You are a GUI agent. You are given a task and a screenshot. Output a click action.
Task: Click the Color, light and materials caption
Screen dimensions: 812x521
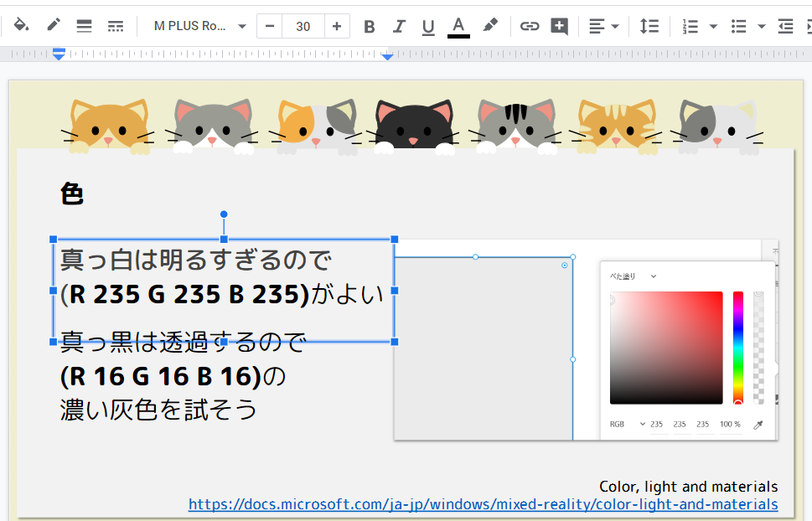[x=688, y=487]
